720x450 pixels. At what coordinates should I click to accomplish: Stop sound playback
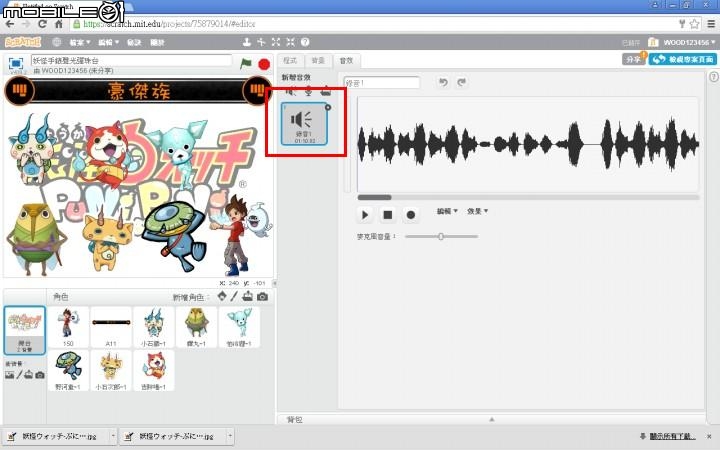pyautogui.click(x=388, y=214)
